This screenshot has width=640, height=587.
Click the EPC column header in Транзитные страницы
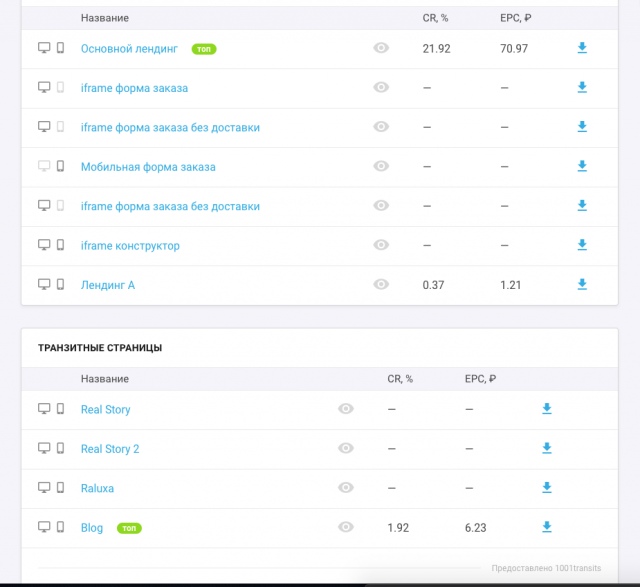point(480,379)
